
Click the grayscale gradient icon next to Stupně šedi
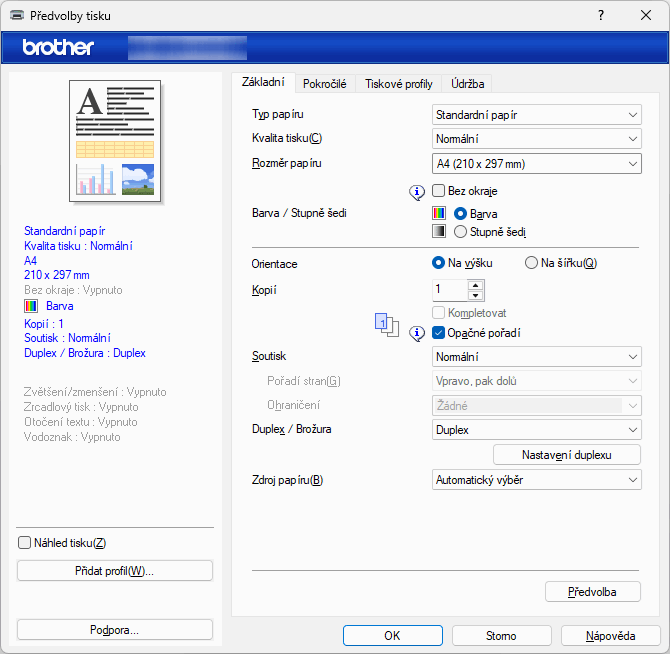[x=439, y=231]
